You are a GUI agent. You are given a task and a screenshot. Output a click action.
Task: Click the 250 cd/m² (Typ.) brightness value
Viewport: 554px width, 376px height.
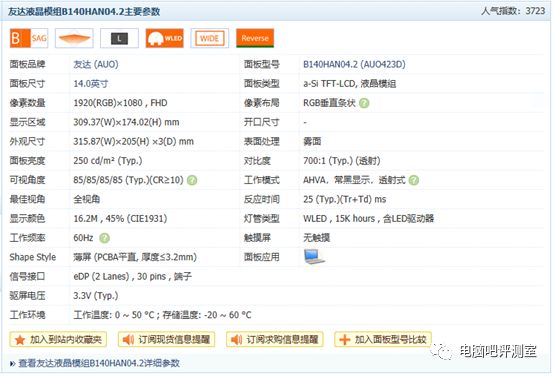(108, 161)
